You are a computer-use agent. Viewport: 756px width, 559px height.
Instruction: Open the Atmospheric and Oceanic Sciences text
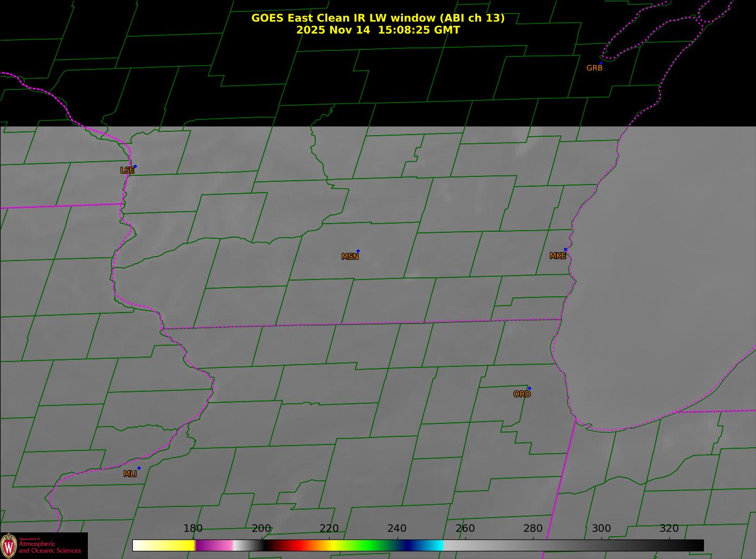49,547
